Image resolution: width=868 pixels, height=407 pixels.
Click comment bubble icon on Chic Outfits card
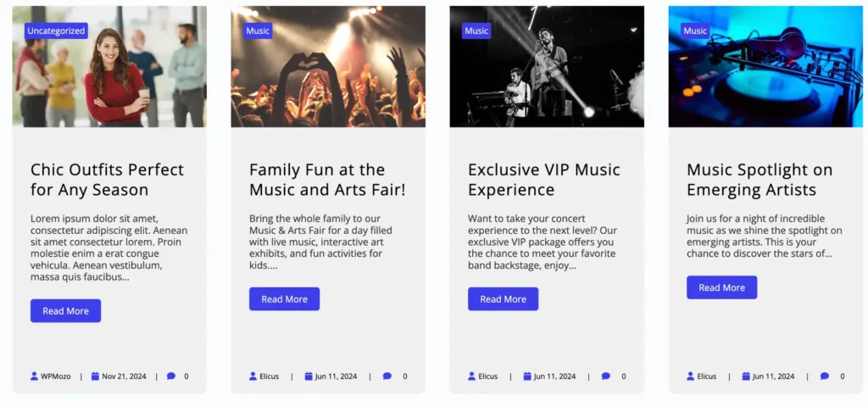click(x=171, y=376)
